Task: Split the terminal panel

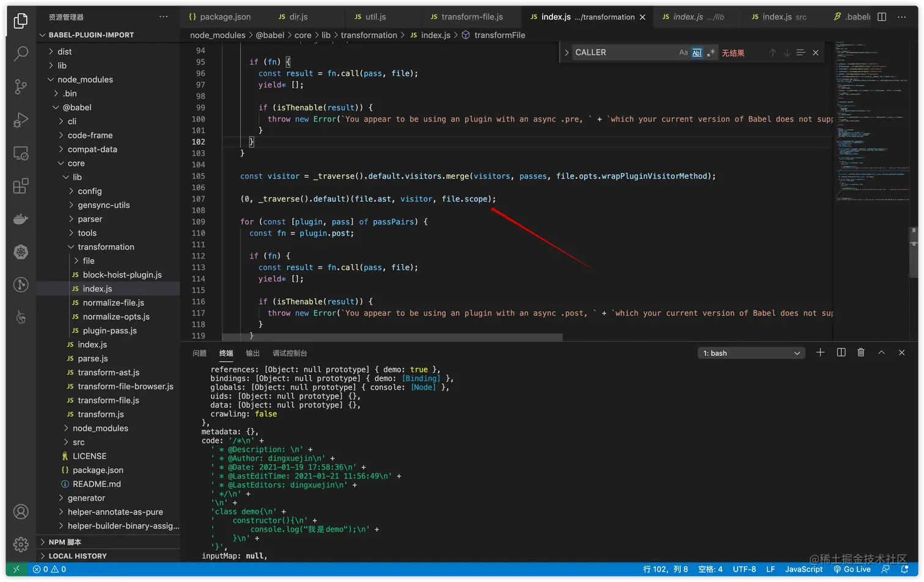Action: click(841, 353)
